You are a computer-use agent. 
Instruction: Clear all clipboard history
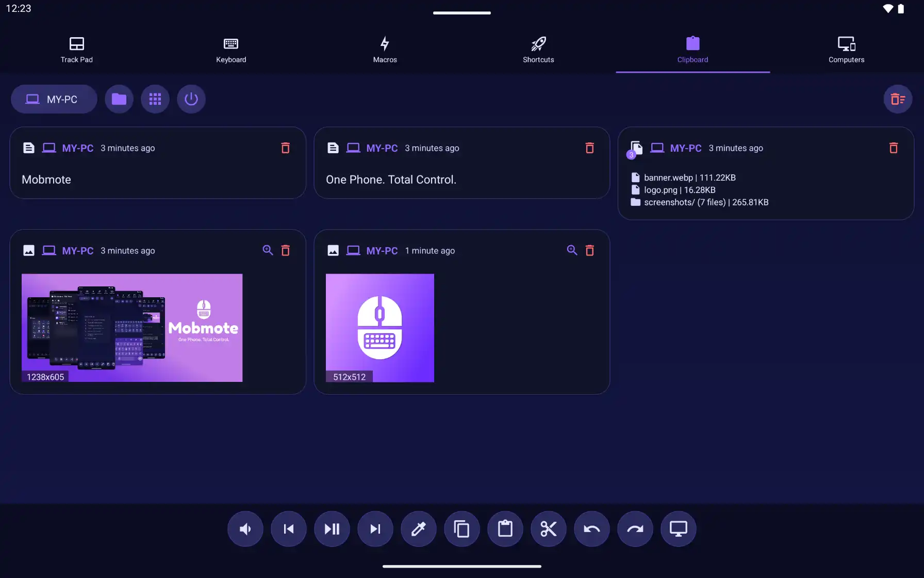click(x=898, y=99)
